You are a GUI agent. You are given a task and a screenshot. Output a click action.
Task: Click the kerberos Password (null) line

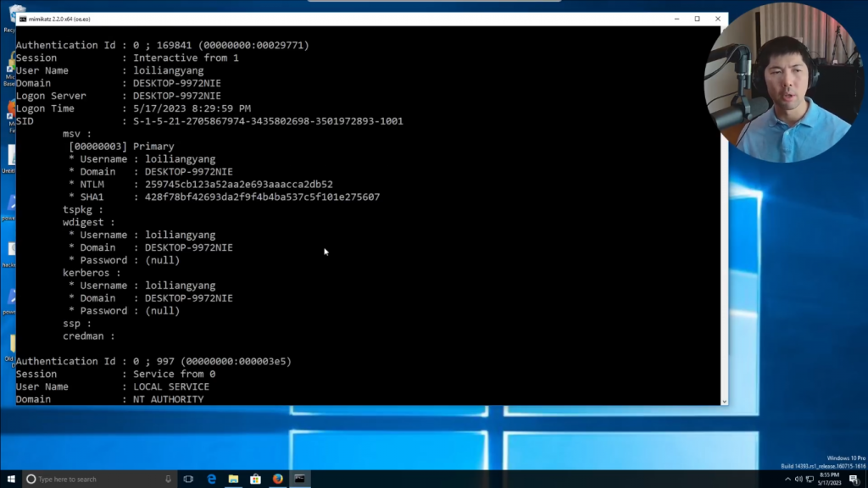coord(124,311)
